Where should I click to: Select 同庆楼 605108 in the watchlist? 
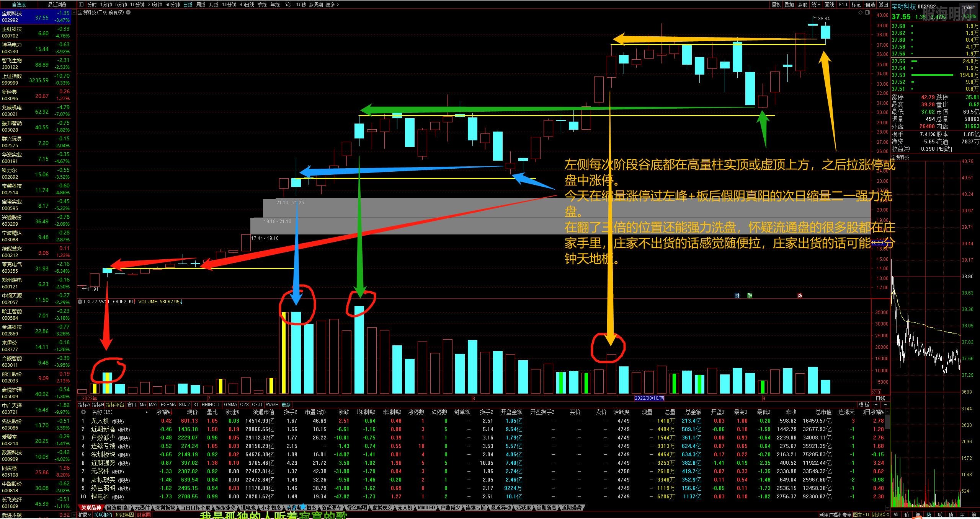point(36,472)
